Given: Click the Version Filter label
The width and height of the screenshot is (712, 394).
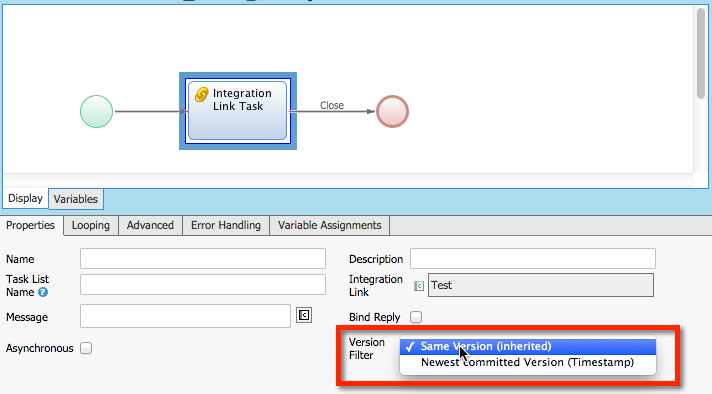Looking at the screenshot, I should (366, 349).
